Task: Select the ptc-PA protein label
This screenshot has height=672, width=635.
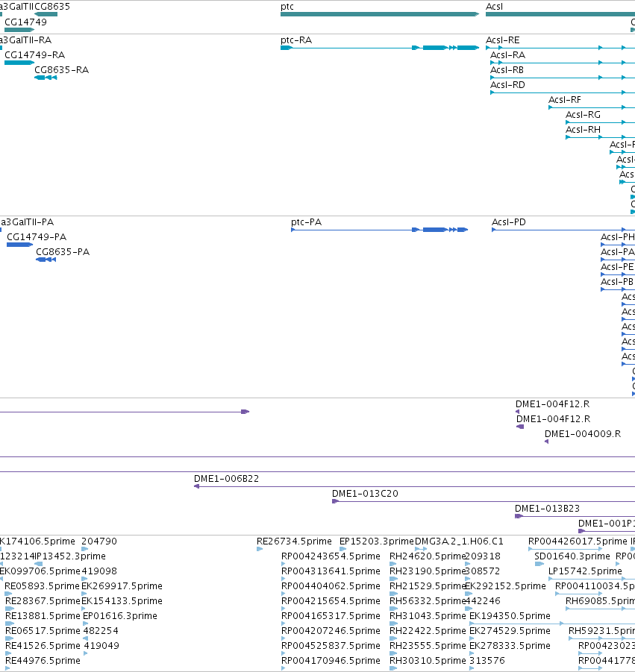Action: pyautogui.click(x=306, y=222)
